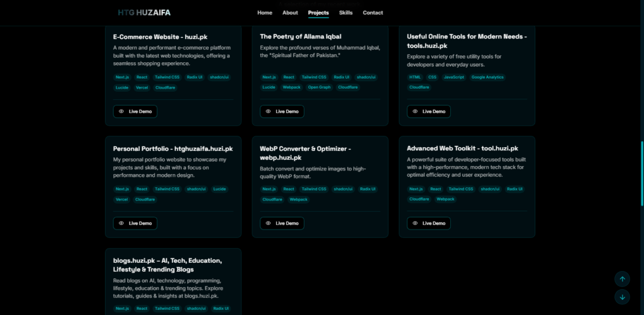The height and width of the screenshot is (315, 644).
Task: Click Tailwind CSS tag in WebP Converter card
Action: (x=314, y=189)
